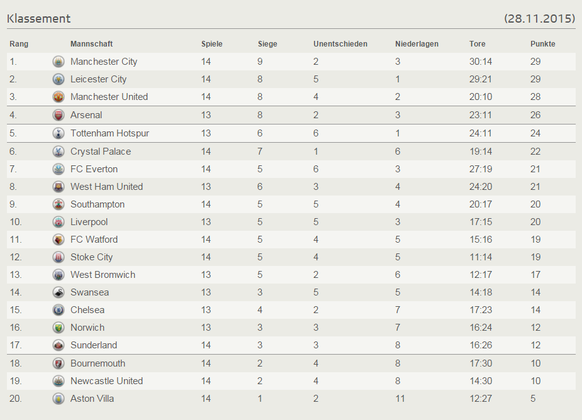
Task: Click the Manchester City club crest
Action: pos(58,61)
